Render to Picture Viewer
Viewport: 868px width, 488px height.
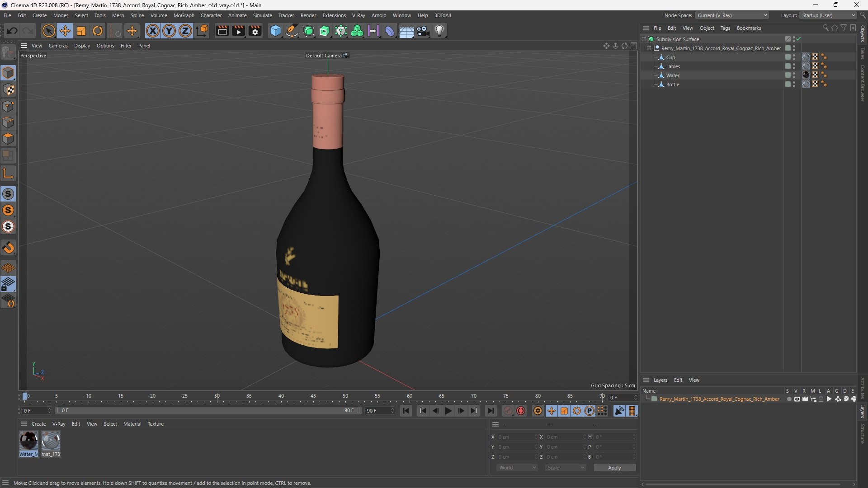(238, 31)
